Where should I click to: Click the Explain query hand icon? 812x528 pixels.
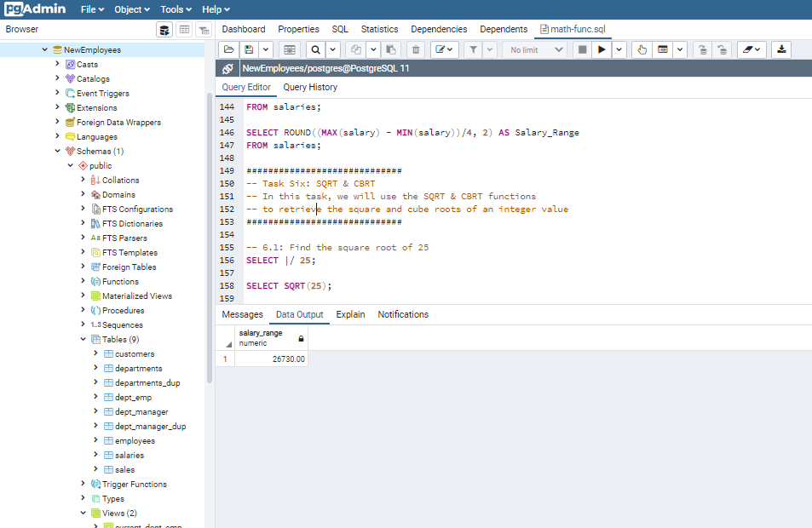(642, 50)
